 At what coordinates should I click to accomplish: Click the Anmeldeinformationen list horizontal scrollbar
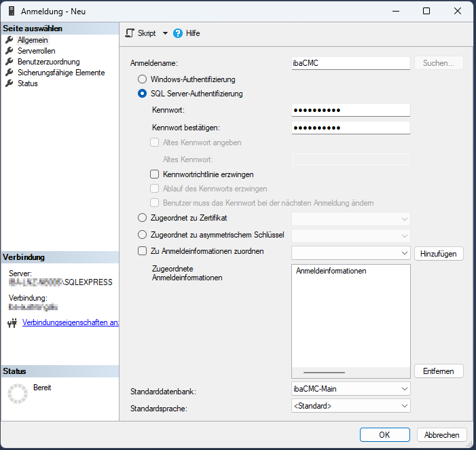[x=325, y=373]
